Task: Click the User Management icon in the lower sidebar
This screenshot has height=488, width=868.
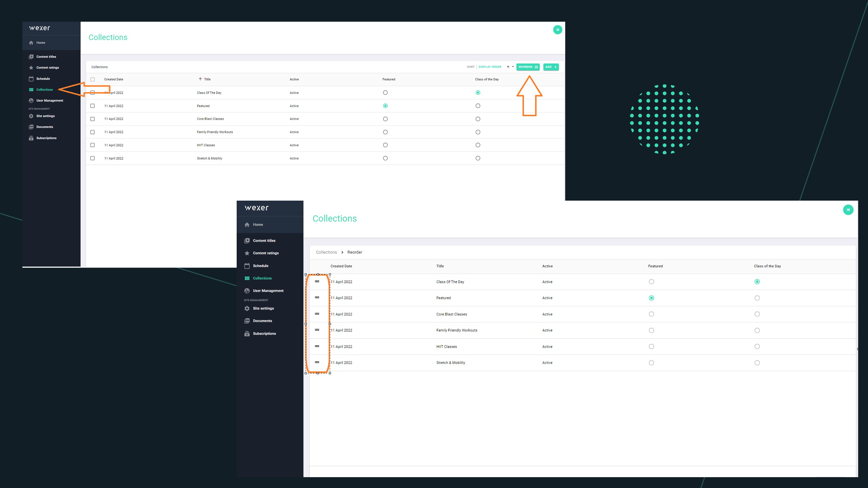Action: pyautogui.click(x=247, y=291)
